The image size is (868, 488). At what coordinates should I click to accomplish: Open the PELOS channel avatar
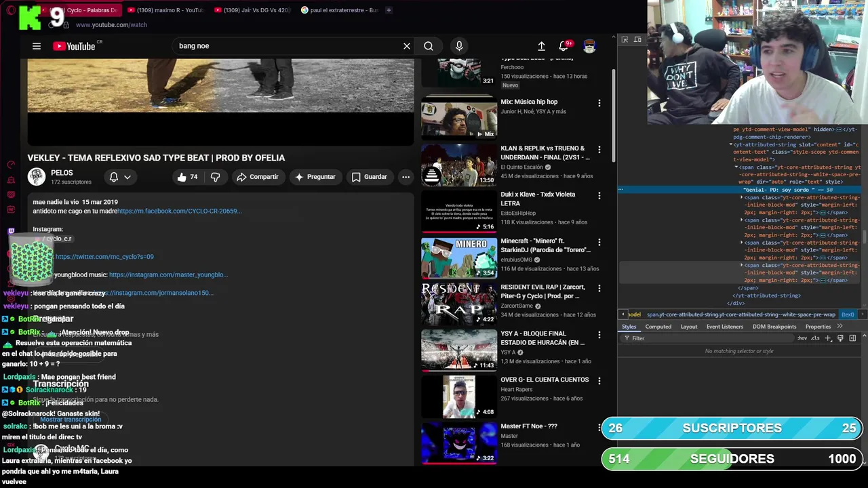pos(36,177)
